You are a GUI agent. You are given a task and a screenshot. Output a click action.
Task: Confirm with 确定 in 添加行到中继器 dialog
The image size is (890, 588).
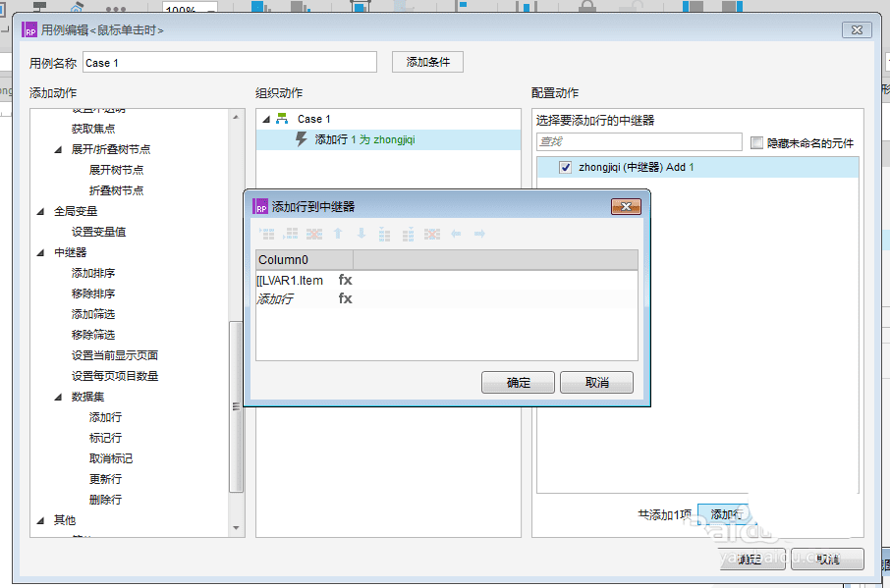(518, 383)
